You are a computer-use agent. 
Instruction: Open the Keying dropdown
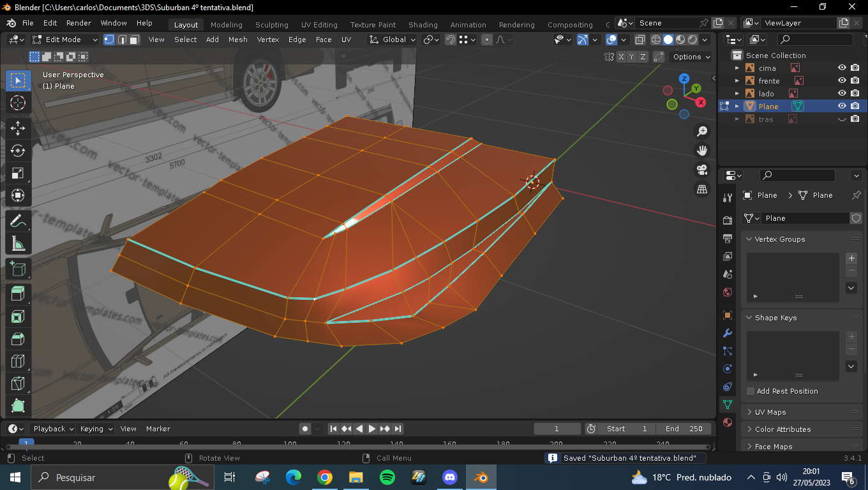(x=96, y=429)
